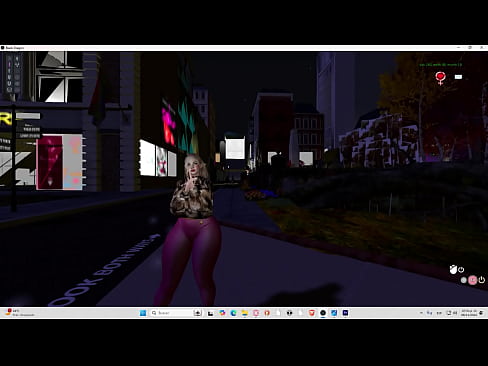
Task: Click the weather widget on the taskbar
Action: coord(20,313)
